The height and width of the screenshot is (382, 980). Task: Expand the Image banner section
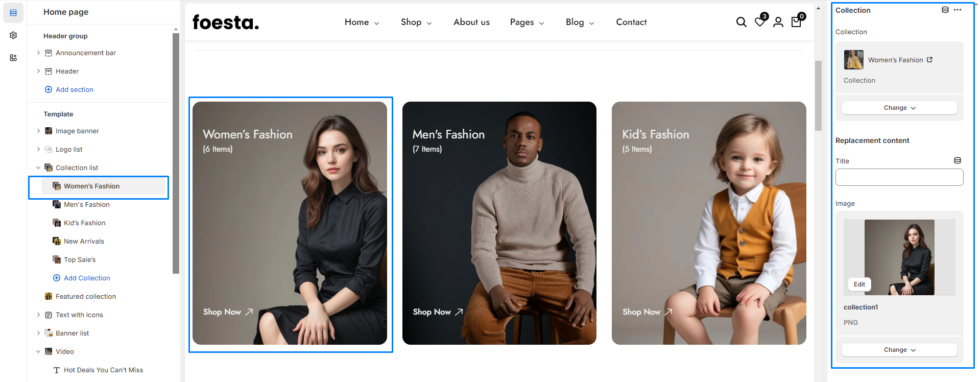(38, 131)
